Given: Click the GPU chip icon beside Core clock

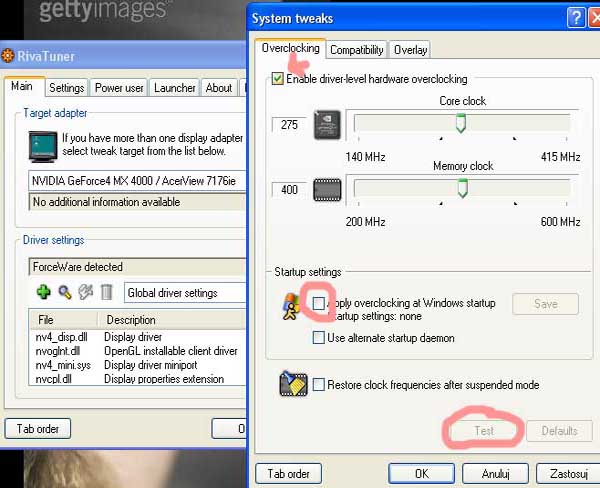Looking at the screenshot, I should click(x=327, y=125).
